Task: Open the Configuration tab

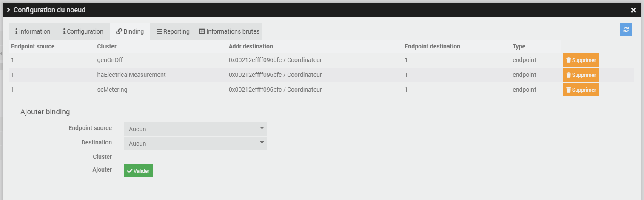Action: (83, 31)
